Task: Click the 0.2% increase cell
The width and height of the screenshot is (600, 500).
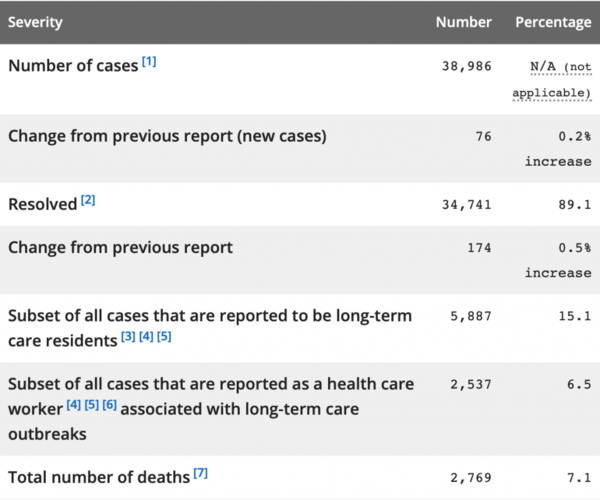Action: (x=557, y=148)
